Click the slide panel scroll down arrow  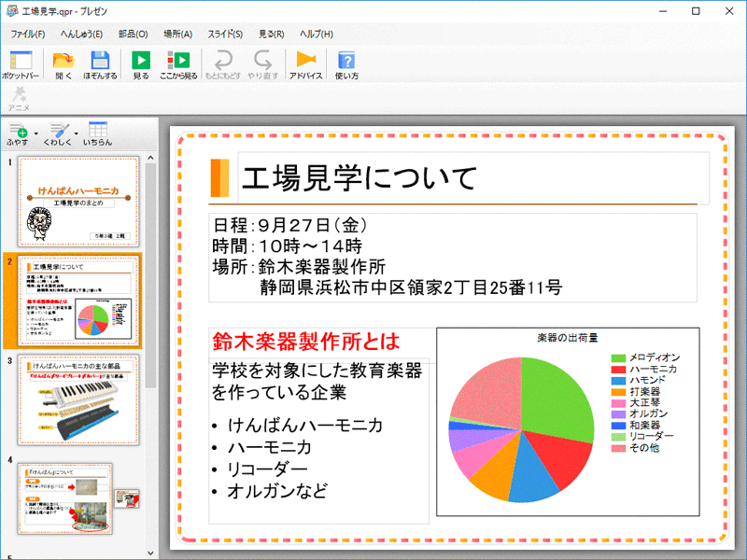coord(150,553)
